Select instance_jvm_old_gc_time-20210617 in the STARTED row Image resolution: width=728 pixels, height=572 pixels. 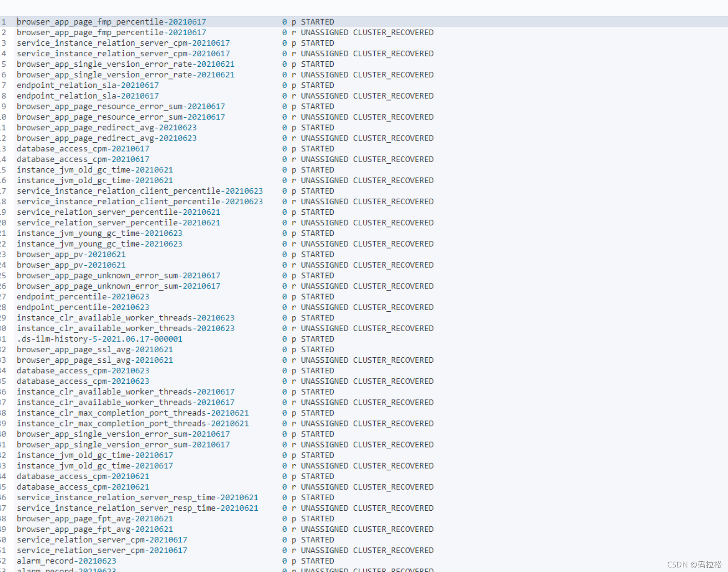tap(95, 456)
